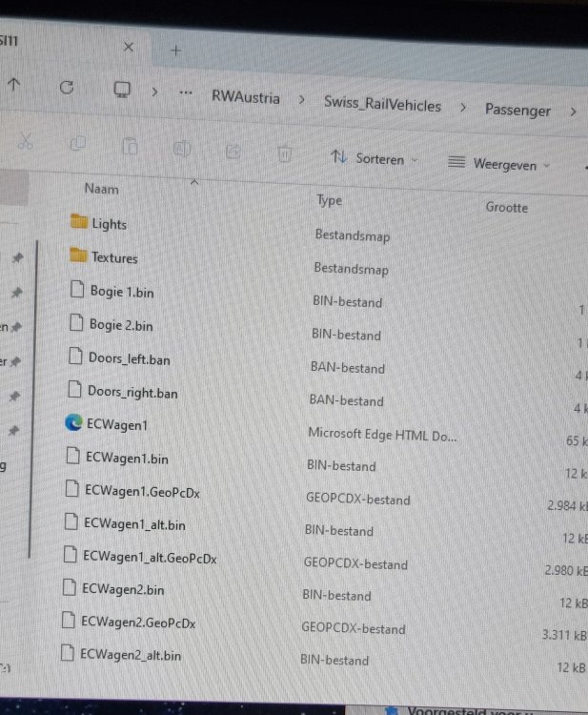Viewport: 588px width, 715px height.
Task: Open the Weergeven view dropdown
Action: (499, 164)
